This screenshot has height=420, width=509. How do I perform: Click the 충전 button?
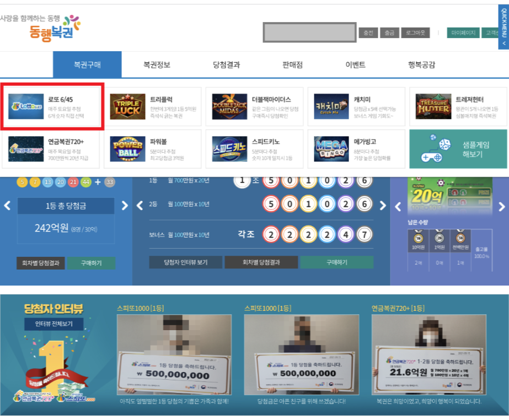(368, 33)
